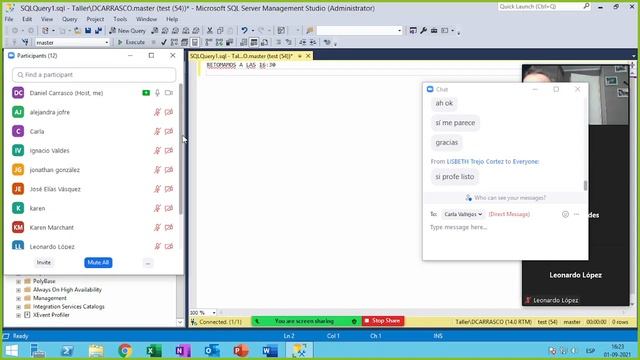The height and width of the screenshot is (360, 640).
Task: Open the Edit menu
Action: click(x=27, y=19)
